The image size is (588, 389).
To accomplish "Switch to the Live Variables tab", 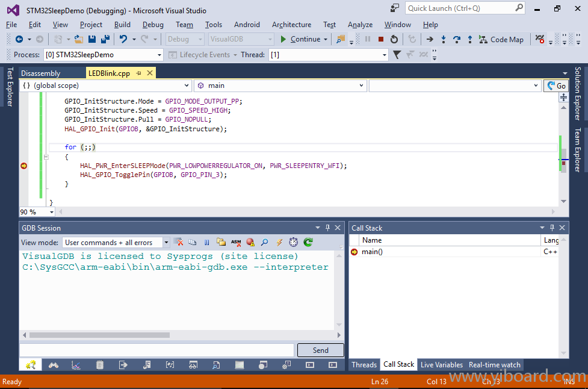I will click(x=442, y=365).
